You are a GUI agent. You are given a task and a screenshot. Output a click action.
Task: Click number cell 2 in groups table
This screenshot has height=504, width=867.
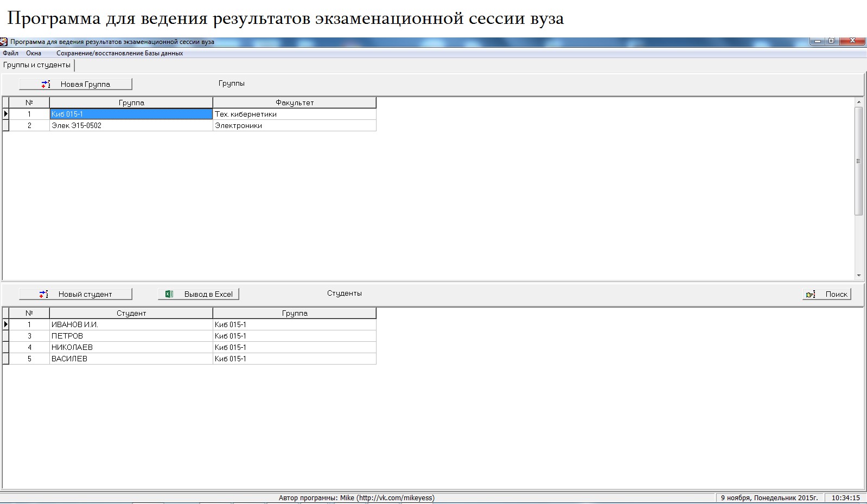(x=29, y=125)
